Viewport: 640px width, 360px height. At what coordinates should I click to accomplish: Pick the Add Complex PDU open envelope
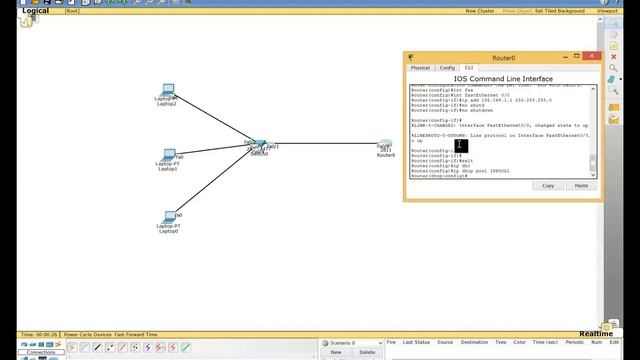coord(613,120)
